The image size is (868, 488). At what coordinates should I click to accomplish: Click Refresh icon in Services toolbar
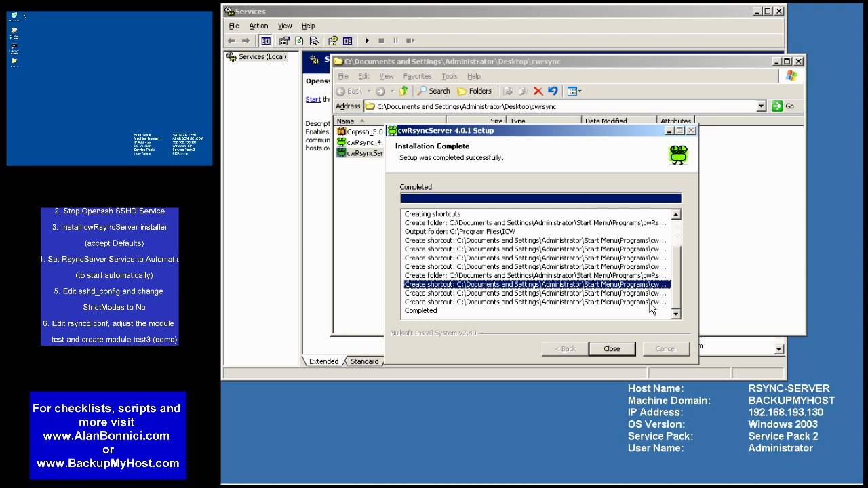click(299, 41)
